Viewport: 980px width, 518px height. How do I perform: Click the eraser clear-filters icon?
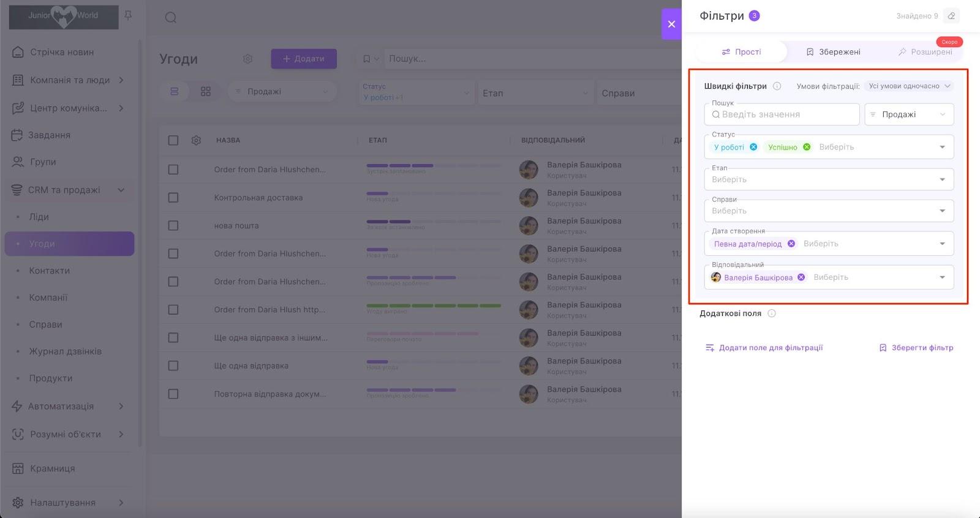pyautogui.click(x=951, y=16)
